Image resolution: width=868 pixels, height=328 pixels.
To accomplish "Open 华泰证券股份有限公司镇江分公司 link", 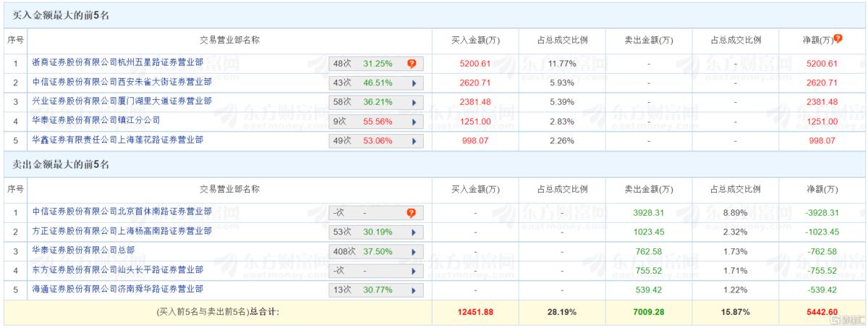I will 96,119.
